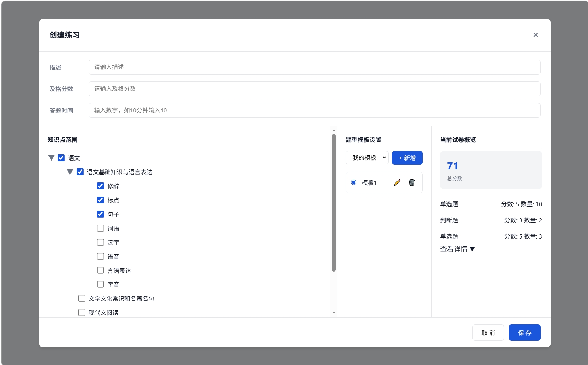The image size is (588, 365).
Task: Check the 汉字 checkbox
Action: click(x=100, y=242)
